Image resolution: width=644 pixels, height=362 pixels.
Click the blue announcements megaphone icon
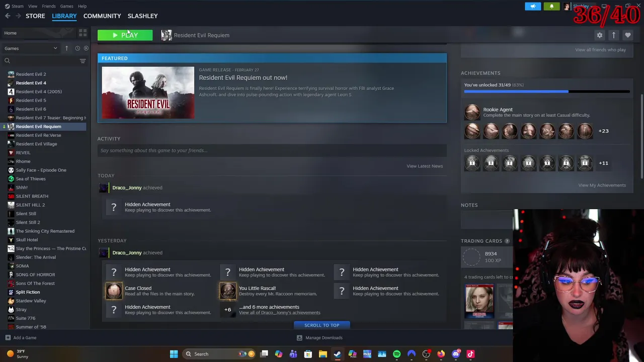tap(533, 7)
